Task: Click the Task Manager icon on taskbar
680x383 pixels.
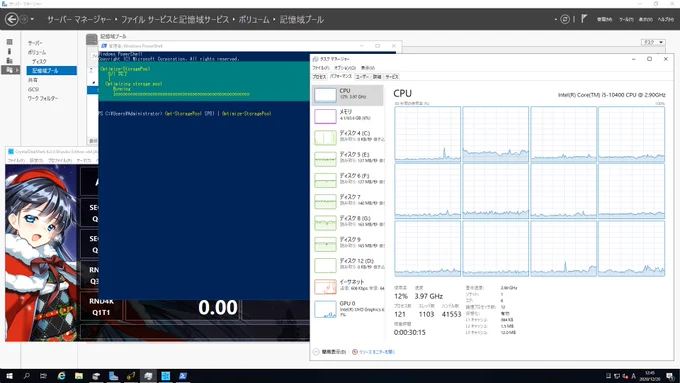Action: click(148, 376)
